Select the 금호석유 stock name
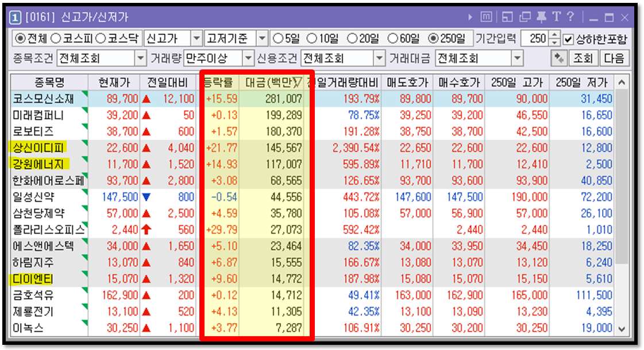The image size is (644, 350). point(33,295)
